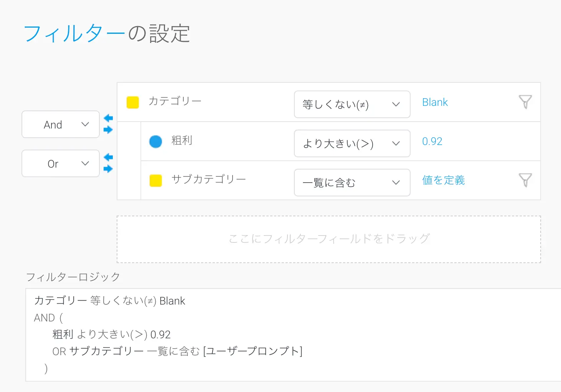561x392 pixels.
Task: Click the funnel icon in サブカテゴリー row
Action: [525, 180]
